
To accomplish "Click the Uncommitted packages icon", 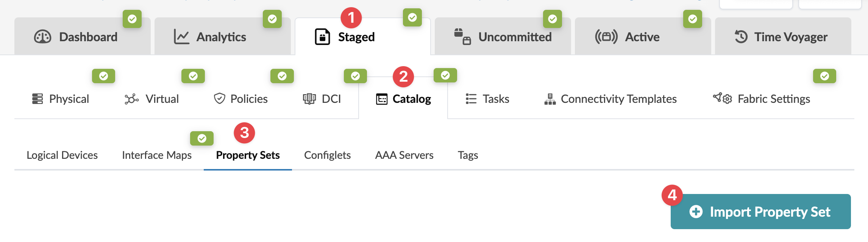I will (462, 37).
